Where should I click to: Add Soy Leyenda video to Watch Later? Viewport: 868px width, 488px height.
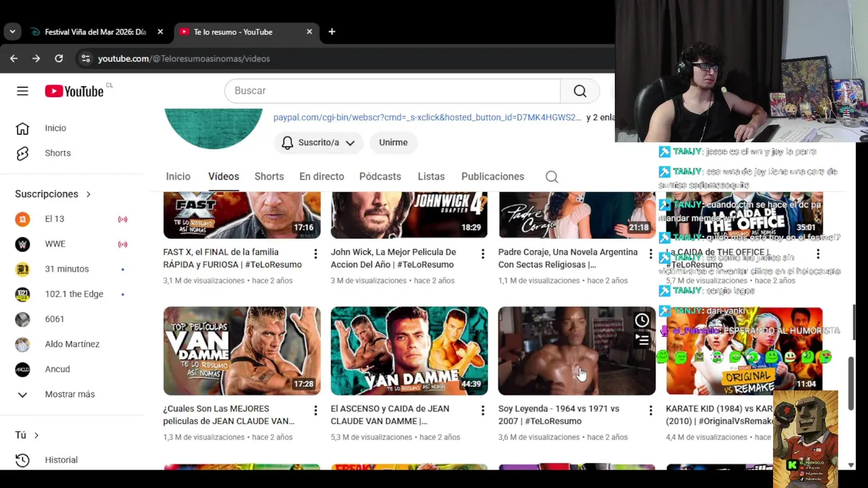tap(642, 321)
